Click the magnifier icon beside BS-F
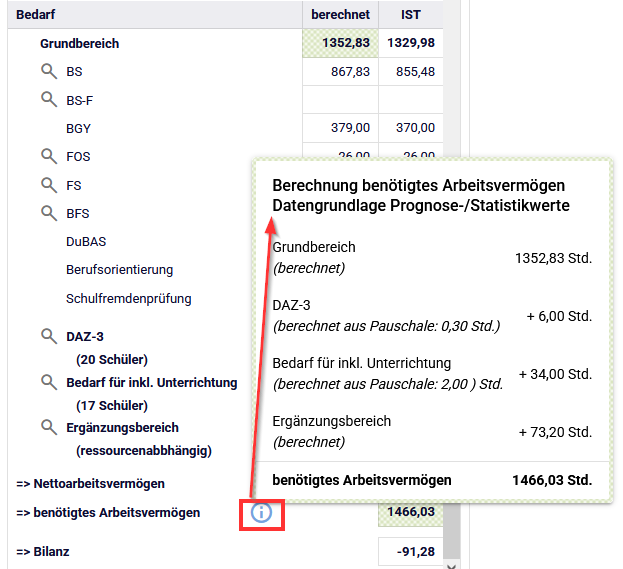Image resolution: width=623 pixels, height=569 pixels. tap(48, 99)
